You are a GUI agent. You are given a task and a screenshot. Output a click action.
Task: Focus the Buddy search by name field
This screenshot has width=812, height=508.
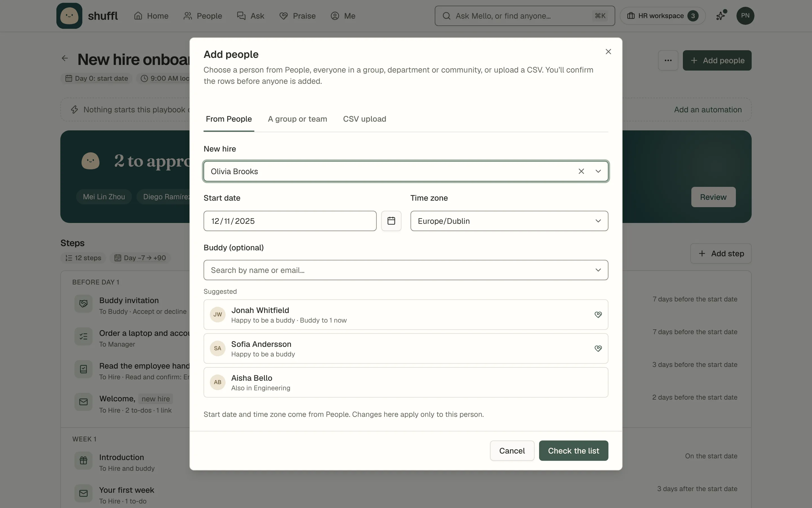(406, 270)
